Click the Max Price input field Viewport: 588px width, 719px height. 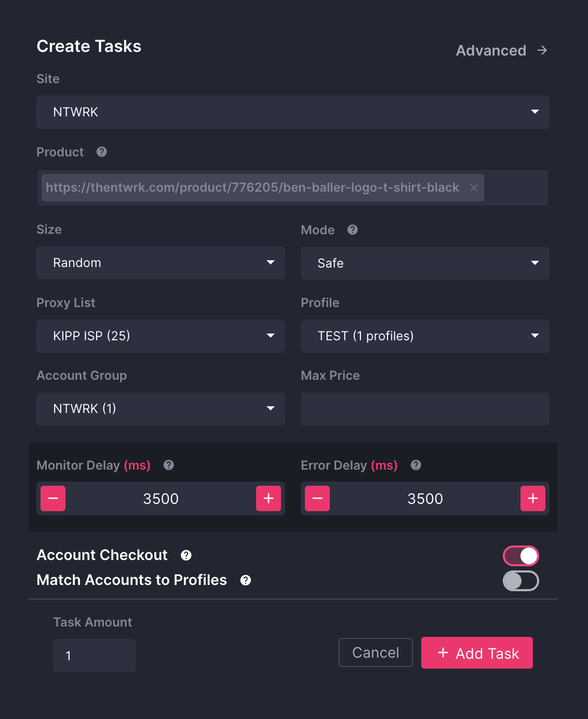[425, 409]
